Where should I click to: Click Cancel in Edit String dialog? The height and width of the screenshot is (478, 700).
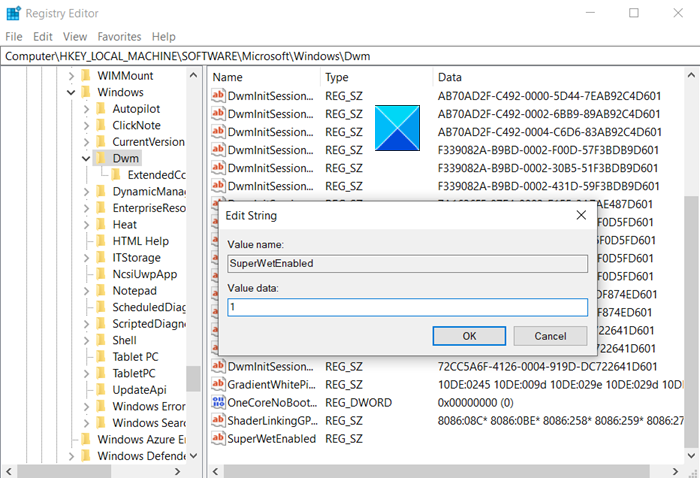(x=550, y=336)
